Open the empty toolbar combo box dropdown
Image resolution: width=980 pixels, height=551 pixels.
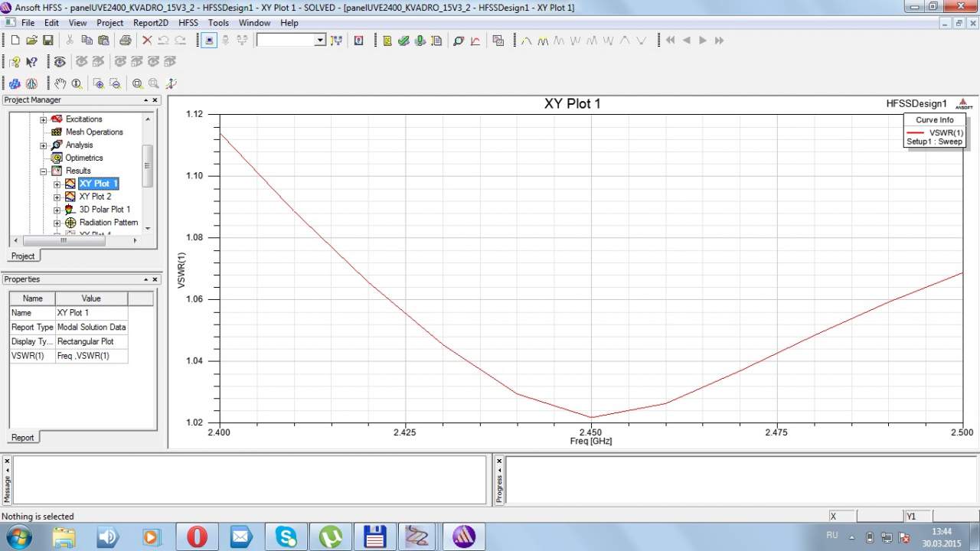320,41
